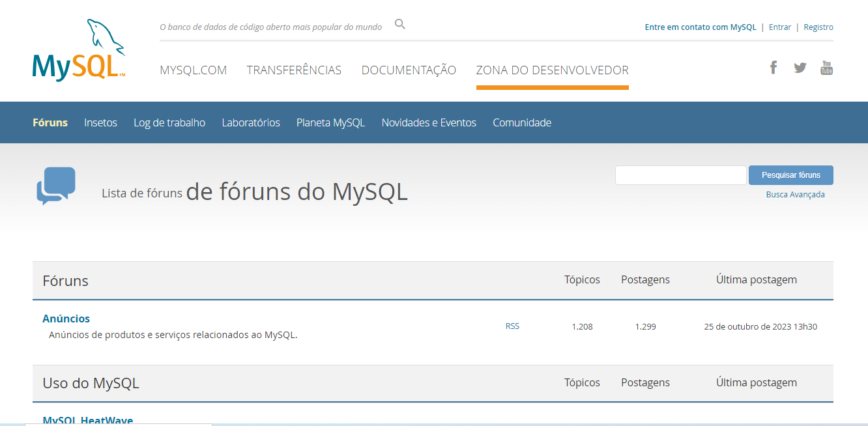Open the TRANSFERÊNCIAS menu item
Viewport: 868px width, 426px height.
point(294,70)
